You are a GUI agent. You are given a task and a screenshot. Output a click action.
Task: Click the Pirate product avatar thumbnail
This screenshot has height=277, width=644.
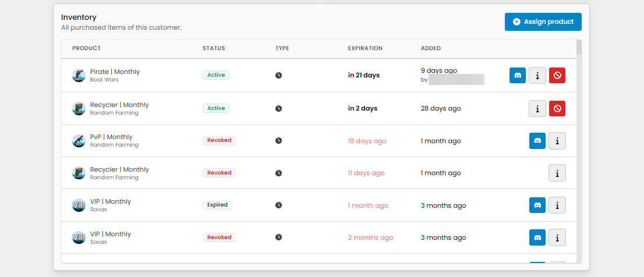(79, 76)
